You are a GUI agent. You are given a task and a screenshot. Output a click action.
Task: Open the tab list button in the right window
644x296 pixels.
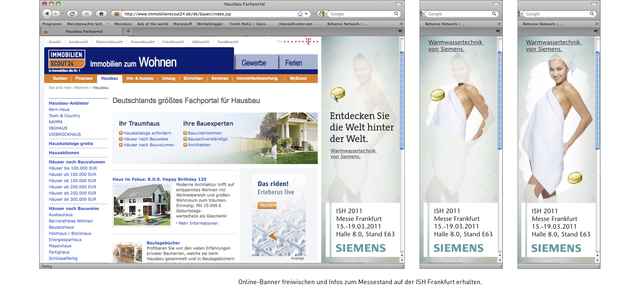click(595, 31)
